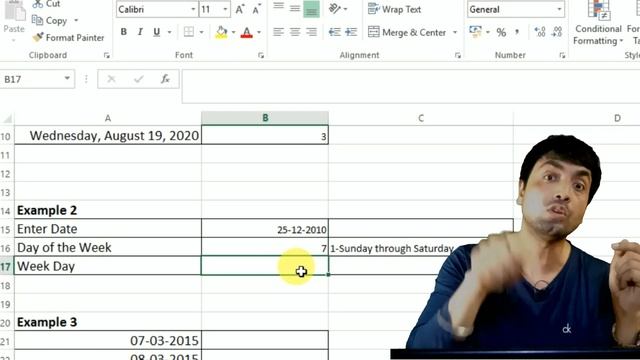The width and height of the screenshot is (640, 360).
Task: Select the '07-03-2015' date cell
Action: pyautogui.click(x=108, y=341)
